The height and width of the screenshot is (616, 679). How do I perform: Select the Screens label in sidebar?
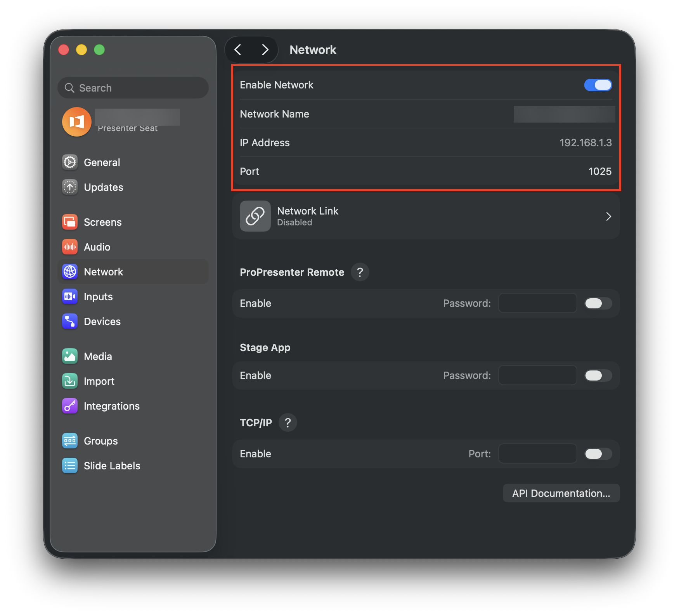click(x=103, y=222)
